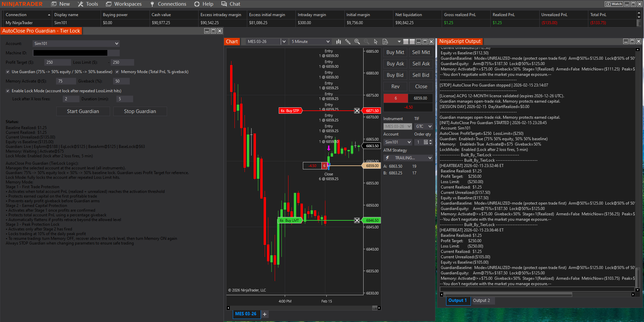The image size is (644, 322).
Task: Toggle the Memory Mode checkbox
Action: point(117,72)
